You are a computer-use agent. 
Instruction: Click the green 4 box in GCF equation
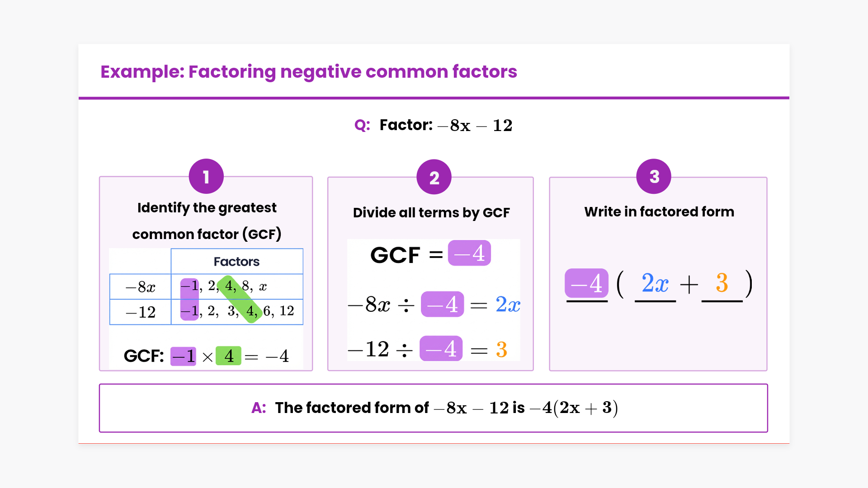229,356
